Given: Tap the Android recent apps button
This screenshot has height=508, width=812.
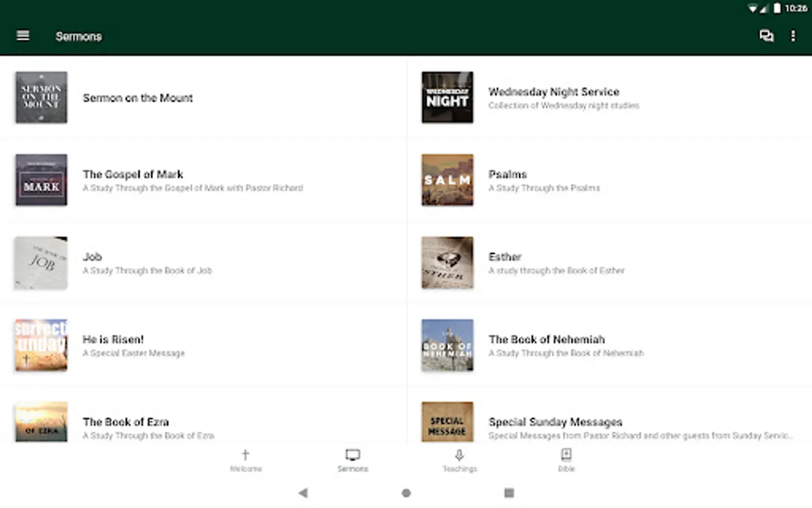Looking at the screenshot, I should coord(509,493).
